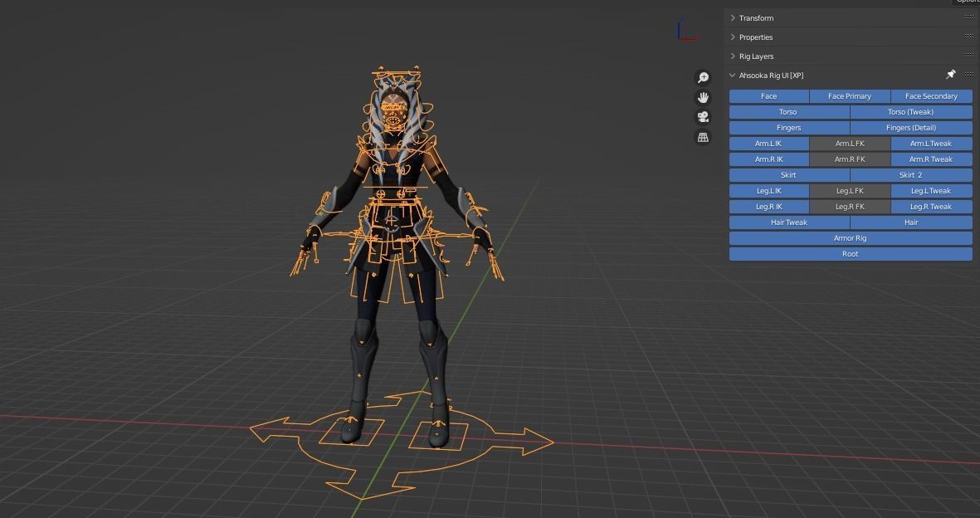This screenshot has width=980, height=518.
Task: Toggle the Torso layer
Action: coord(789,112)
